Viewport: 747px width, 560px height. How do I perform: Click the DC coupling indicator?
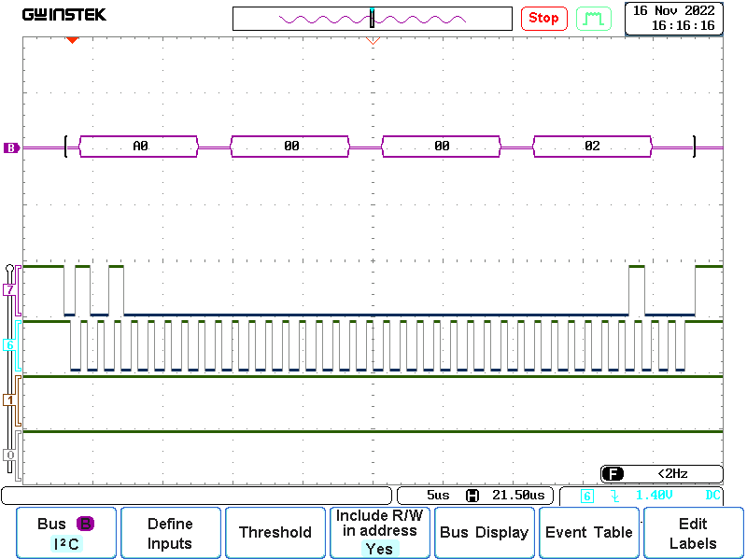coord(712,496)
